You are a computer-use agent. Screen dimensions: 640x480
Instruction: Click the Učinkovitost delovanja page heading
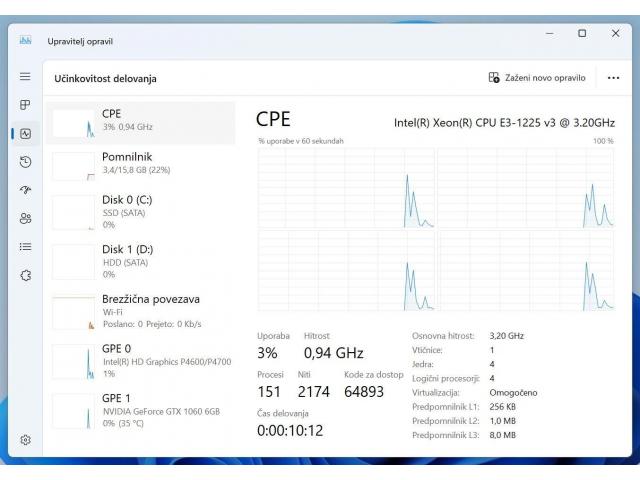click(x=105, y=78)
